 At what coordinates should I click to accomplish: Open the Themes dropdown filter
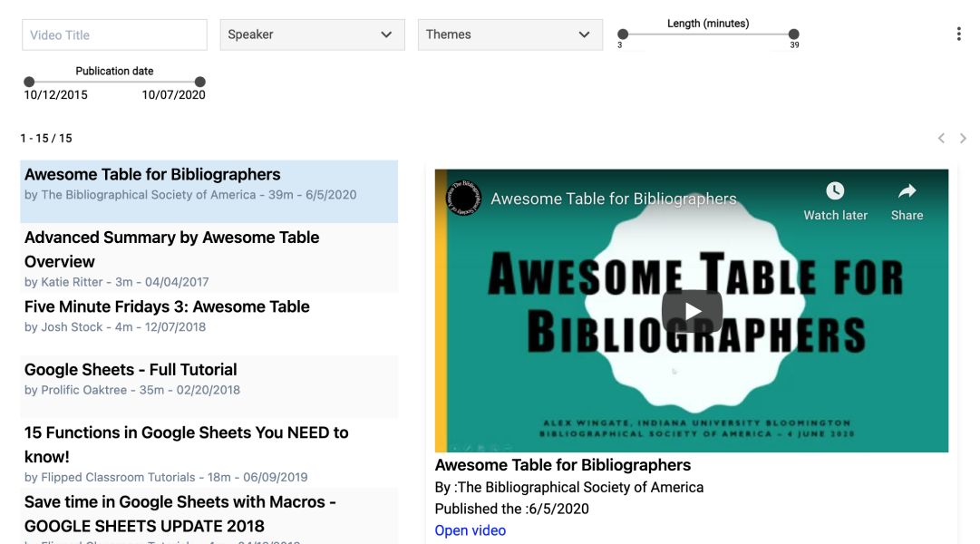click(x=509, y=34)
